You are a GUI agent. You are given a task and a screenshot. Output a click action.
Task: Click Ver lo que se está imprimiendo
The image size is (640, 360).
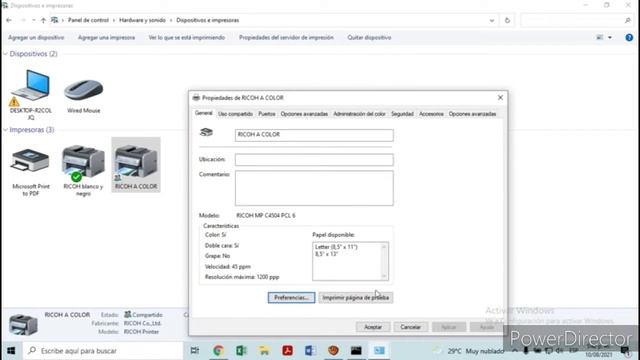click(187, 38)
